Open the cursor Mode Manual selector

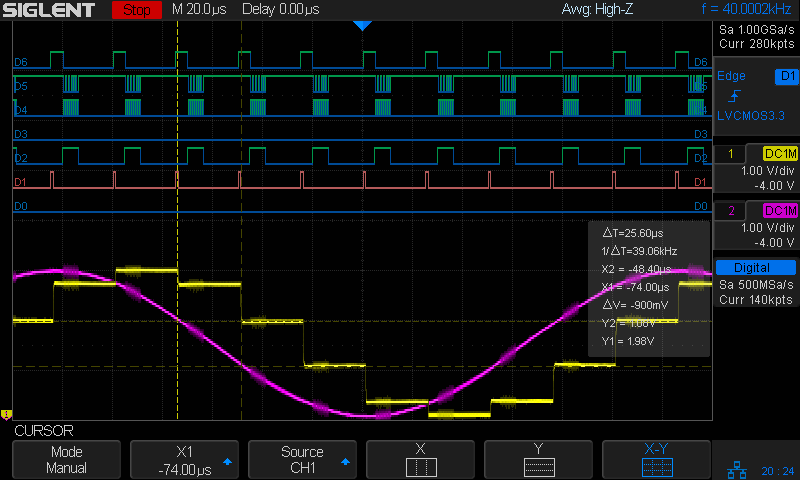tap(68, 460)
